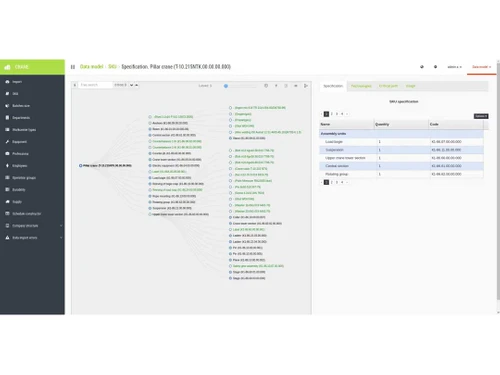Viewport: 500px width, 375px height.
Task: Click the dark button above the Code column
Action: point(481,116)
